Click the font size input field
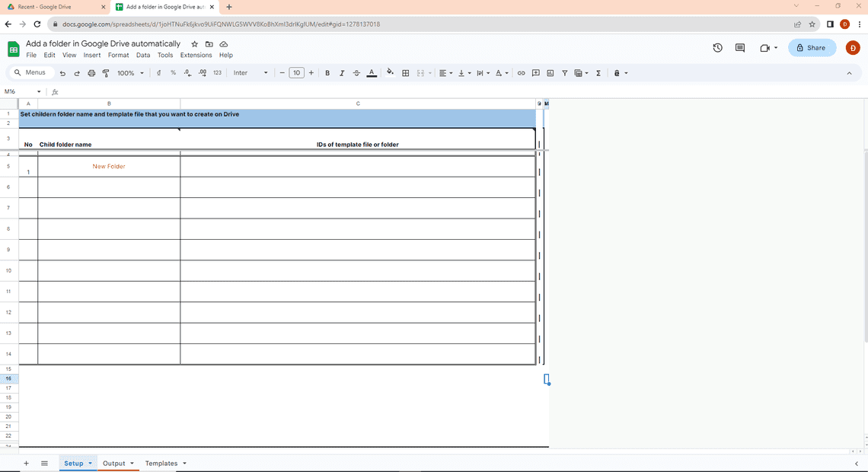 pyautogui.click(x=296, y=73)
